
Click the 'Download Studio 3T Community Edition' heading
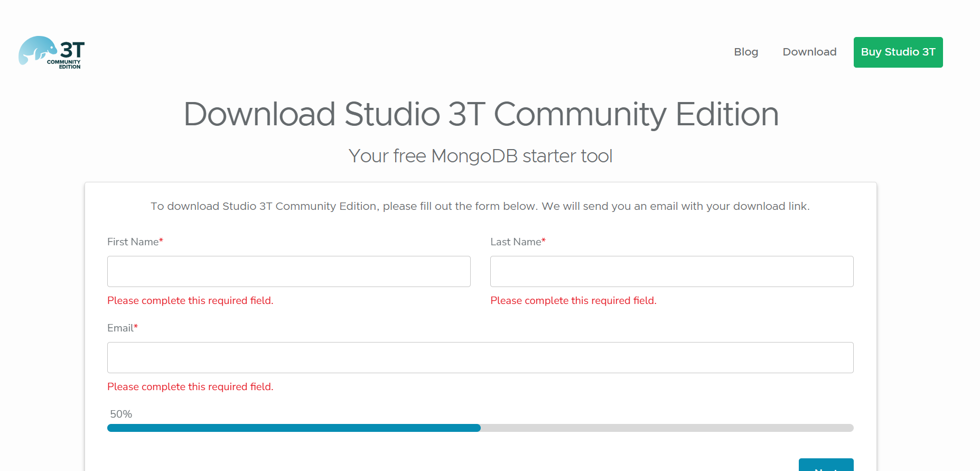[481, 114]
